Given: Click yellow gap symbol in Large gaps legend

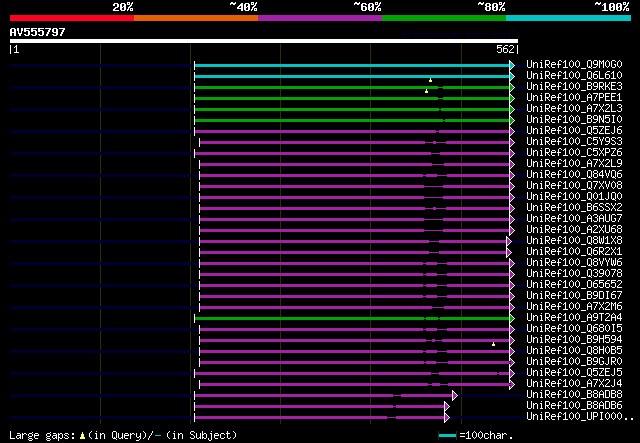Looking at the screenshot, I should 82,436.
